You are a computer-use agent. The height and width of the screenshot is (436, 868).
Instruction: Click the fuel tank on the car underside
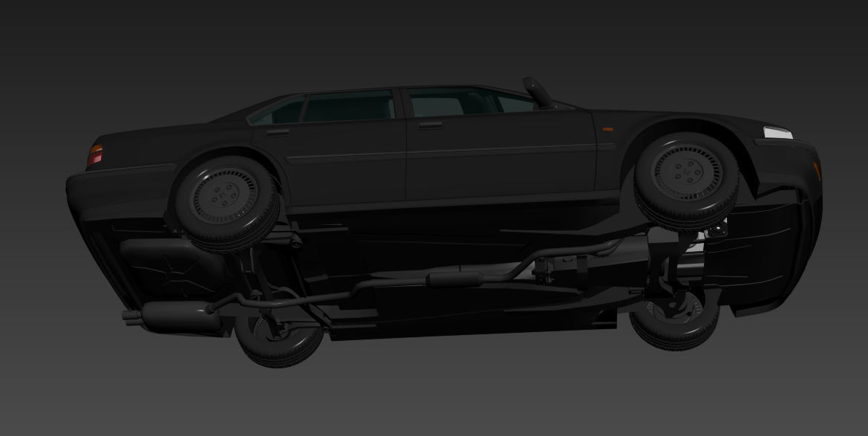coord(172,269)
